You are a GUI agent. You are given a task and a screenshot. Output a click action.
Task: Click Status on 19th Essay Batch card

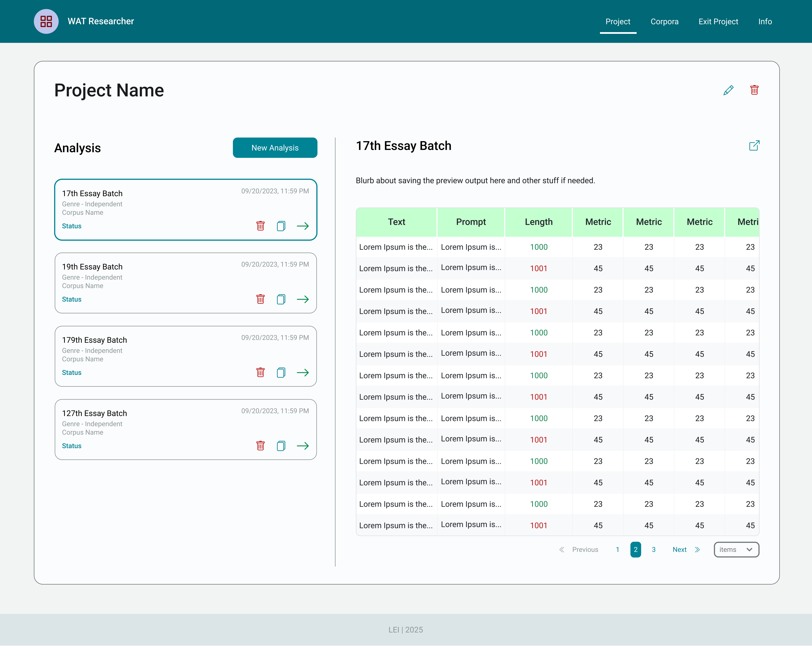tap(72, 299)
